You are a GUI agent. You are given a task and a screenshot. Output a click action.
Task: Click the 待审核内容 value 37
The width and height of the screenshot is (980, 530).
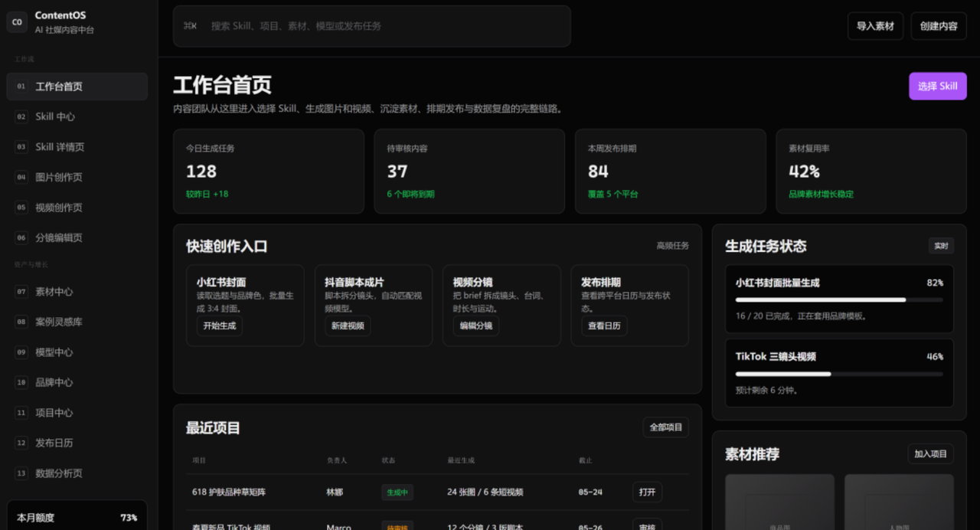click(x=397, y=172)
